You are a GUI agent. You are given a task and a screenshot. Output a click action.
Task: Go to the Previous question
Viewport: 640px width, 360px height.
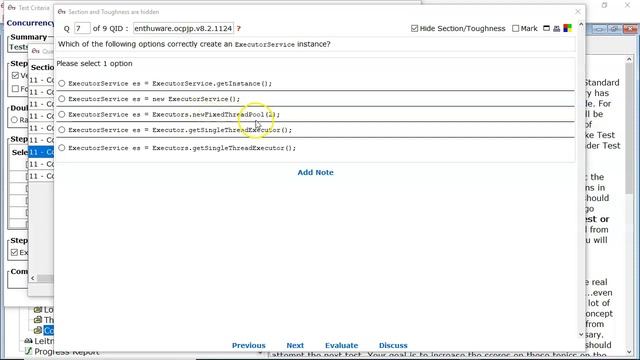click(249, 345)
